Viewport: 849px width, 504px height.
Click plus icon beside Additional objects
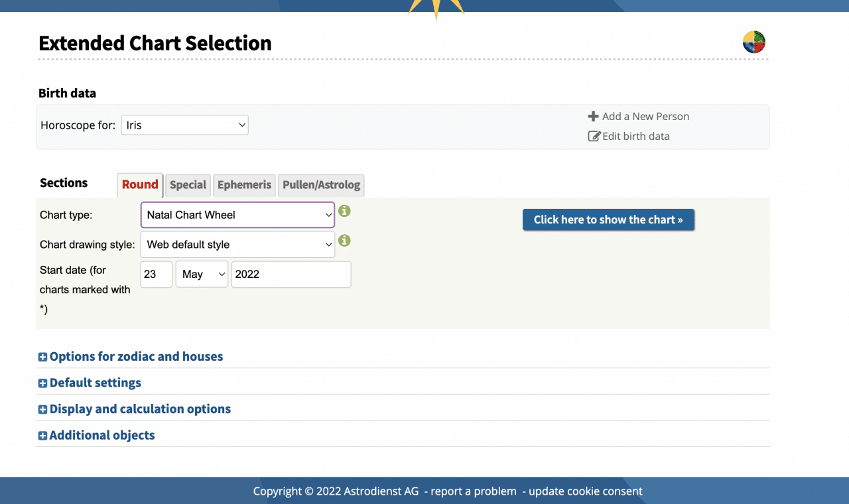click(x=43, y=436)
